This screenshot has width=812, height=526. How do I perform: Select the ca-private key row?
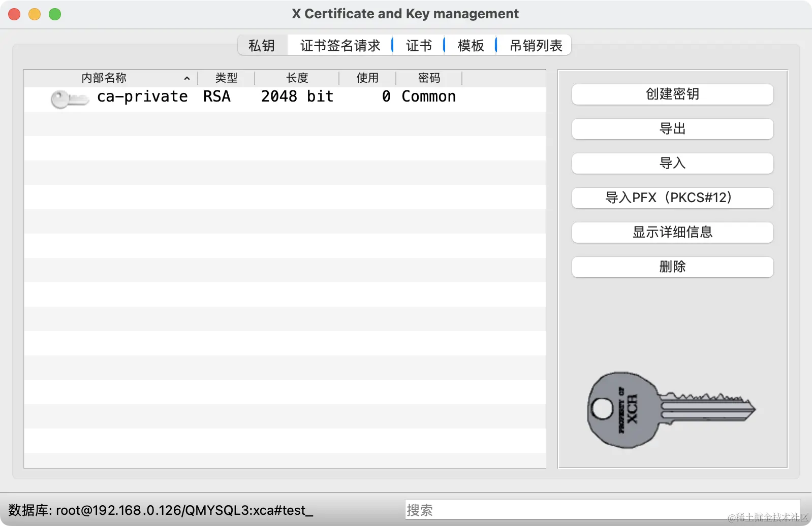click(285, 99)
